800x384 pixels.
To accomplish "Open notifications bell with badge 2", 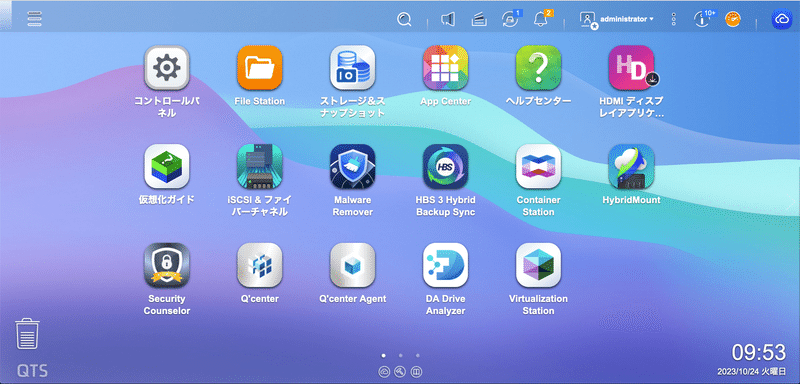I will (x=541, y=18).
